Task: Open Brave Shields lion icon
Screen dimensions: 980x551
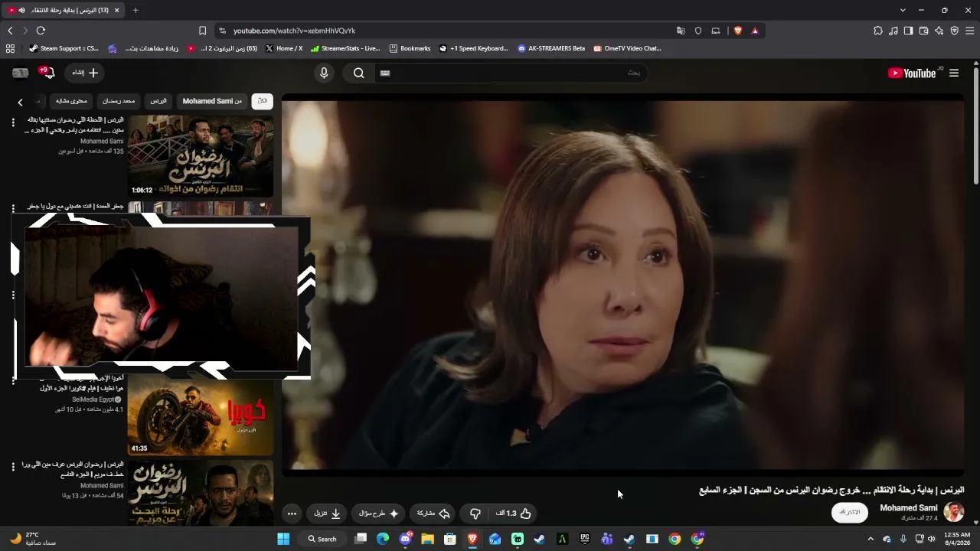Action: click(738, 31)
